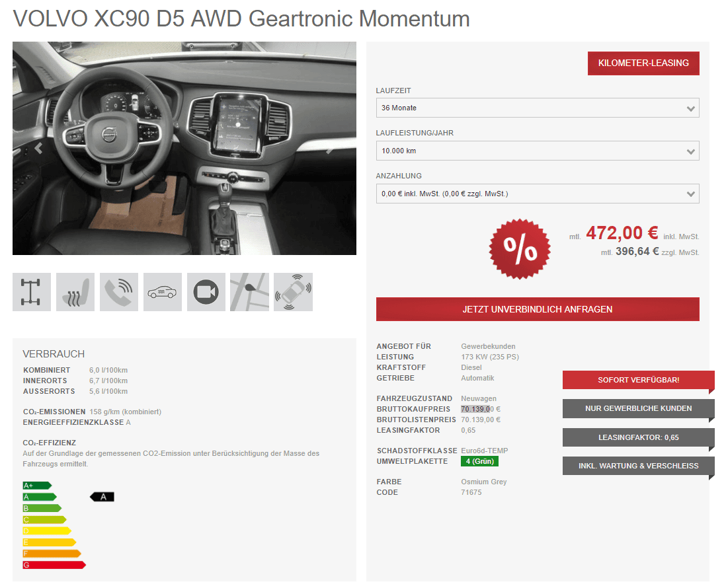726x588 pixels.
Task: Click the Leasingfaktor: 0,65 banner
Action: (639, 437)
